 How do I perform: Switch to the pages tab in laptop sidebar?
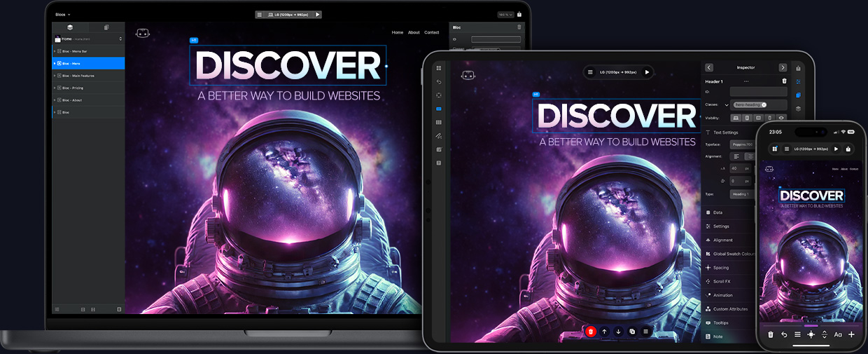click(x=106, y=27)
